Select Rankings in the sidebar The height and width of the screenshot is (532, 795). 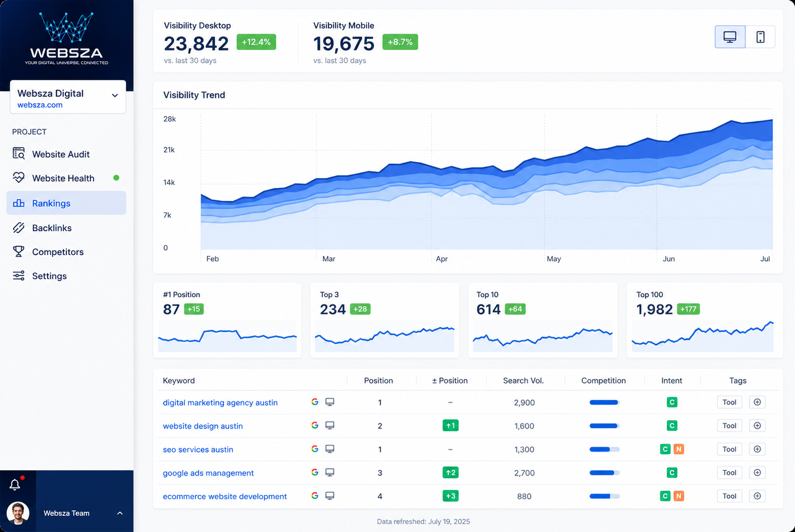tap(66, 203)
